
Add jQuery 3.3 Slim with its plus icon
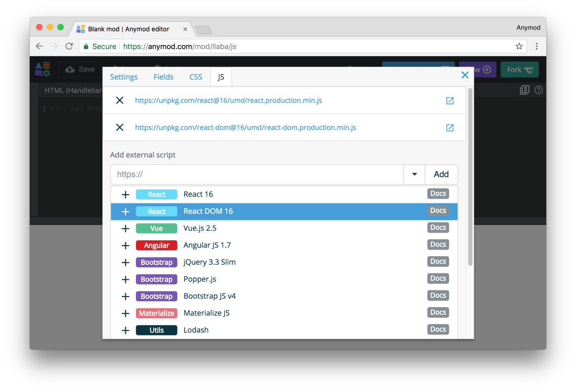click(x=125, y=262)
